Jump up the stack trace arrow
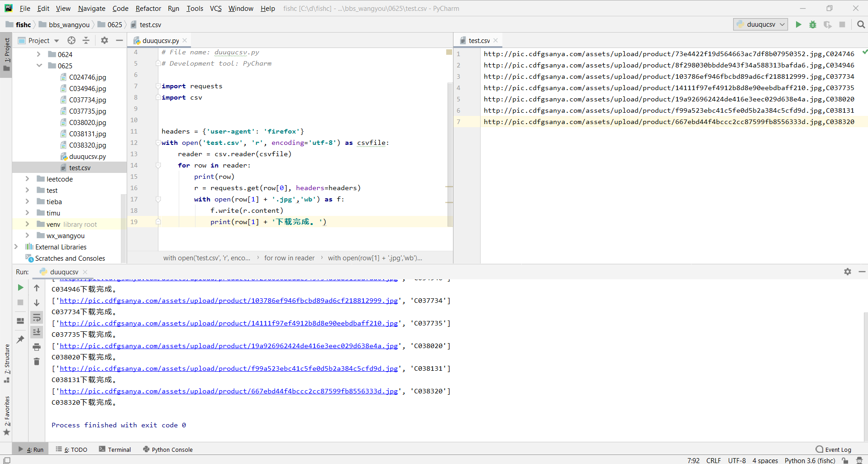This screenshot has height=464, width=868. (37, 288)
